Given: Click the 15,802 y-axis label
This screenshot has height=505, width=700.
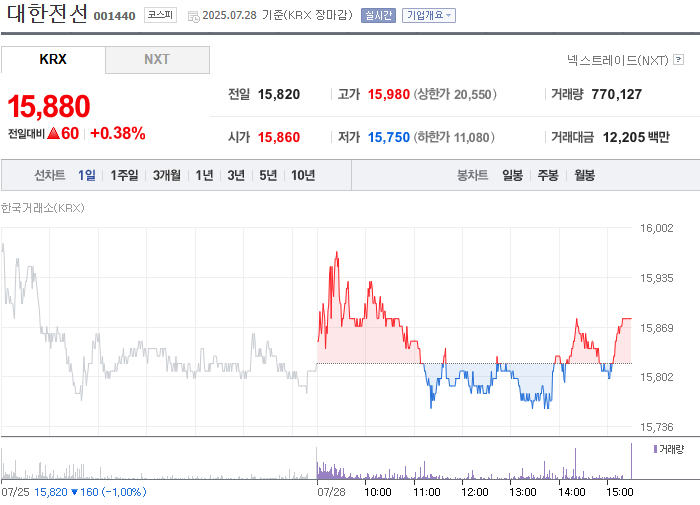Looking at the screenshot, I should (656, 377).
